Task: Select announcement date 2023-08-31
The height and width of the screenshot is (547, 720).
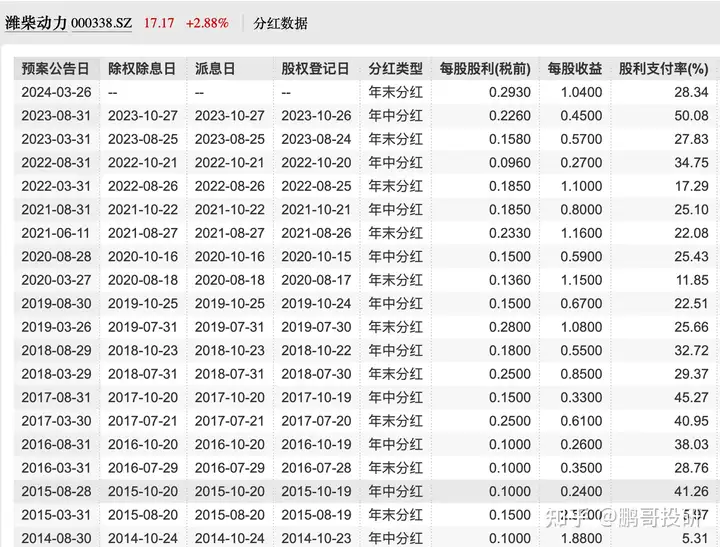Action: [x=56, y=116]
